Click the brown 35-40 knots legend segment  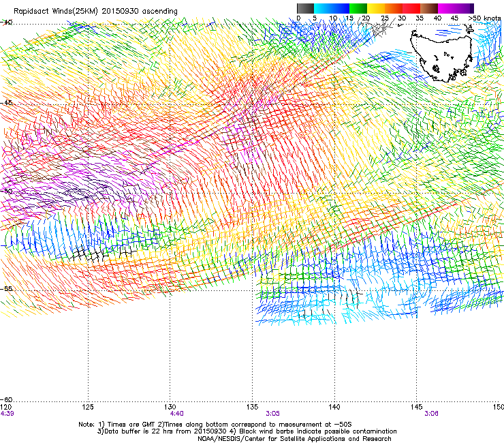click(429, 8)
